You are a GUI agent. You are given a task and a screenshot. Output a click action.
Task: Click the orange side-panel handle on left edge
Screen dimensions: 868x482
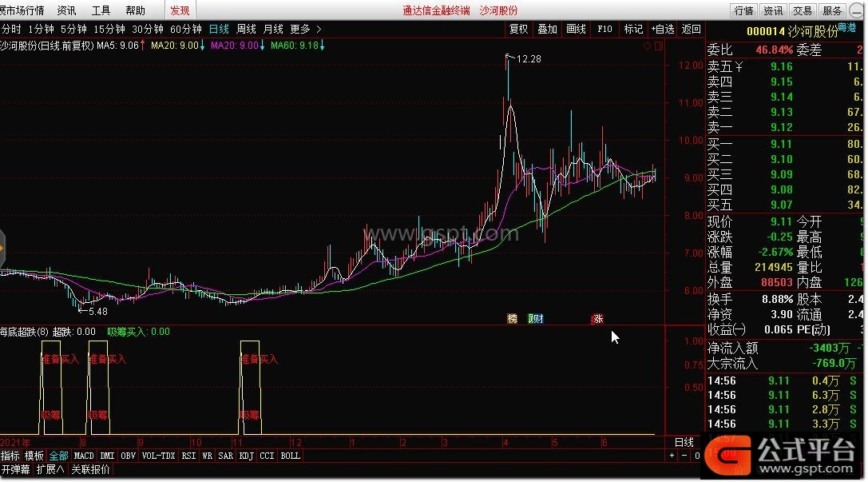point(2,249)
